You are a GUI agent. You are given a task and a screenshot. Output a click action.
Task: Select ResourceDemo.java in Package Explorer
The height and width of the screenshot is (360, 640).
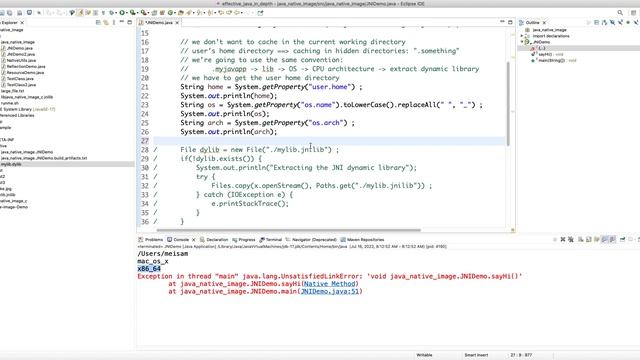[25, 73]
